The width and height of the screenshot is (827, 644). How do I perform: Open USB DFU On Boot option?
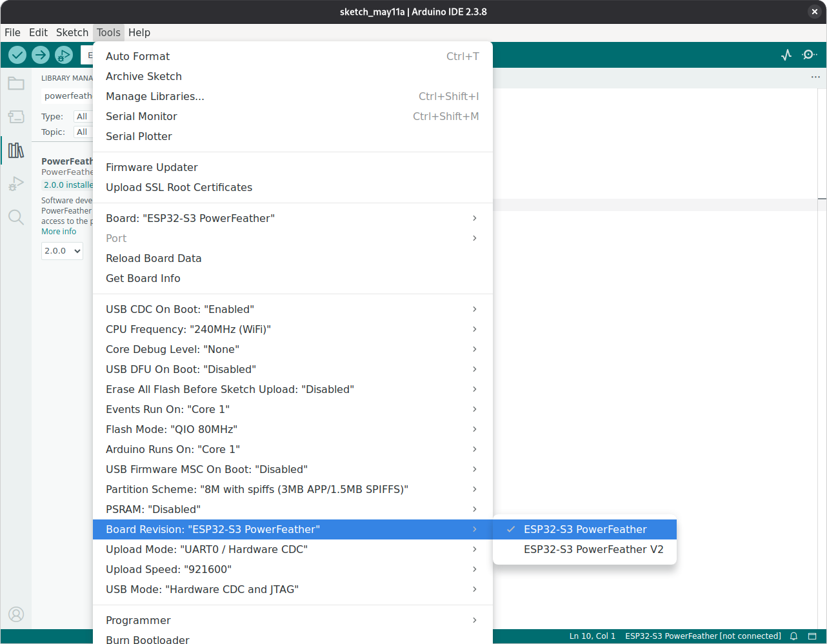293,369
